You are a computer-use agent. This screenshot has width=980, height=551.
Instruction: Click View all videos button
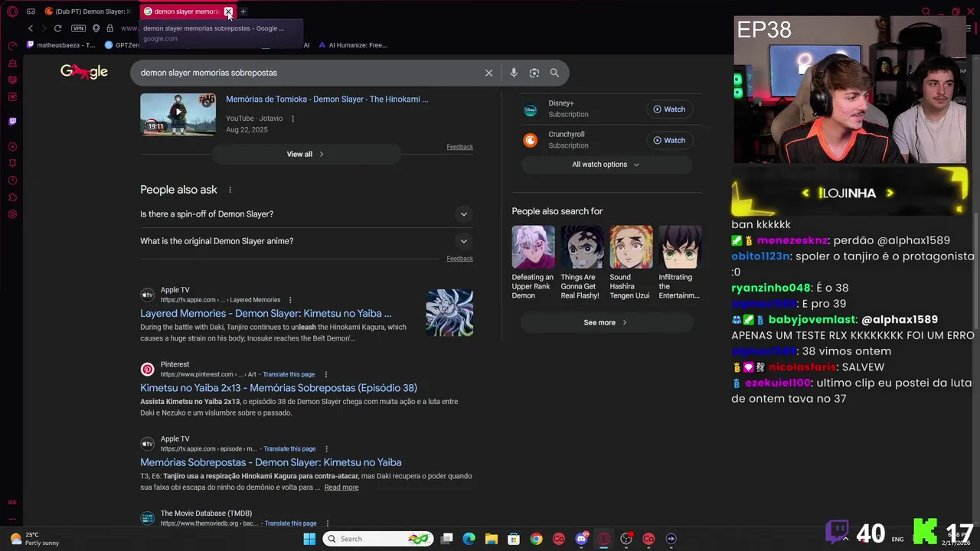coord(306,154)
